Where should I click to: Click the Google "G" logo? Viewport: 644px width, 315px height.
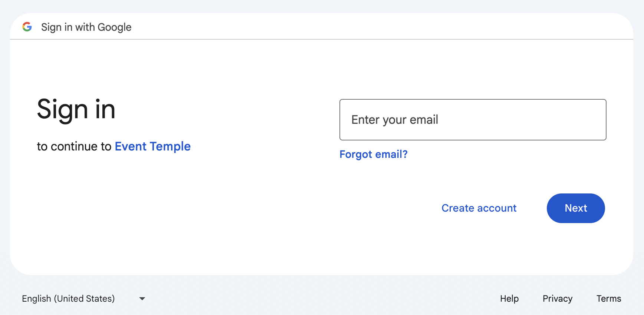tap(27, 27)
